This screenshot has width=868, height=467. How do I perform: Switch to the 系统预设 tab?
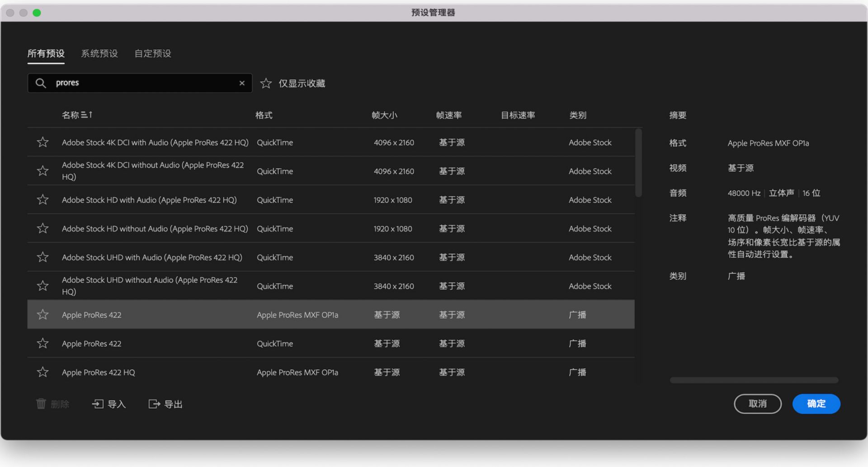pos(99,53)
